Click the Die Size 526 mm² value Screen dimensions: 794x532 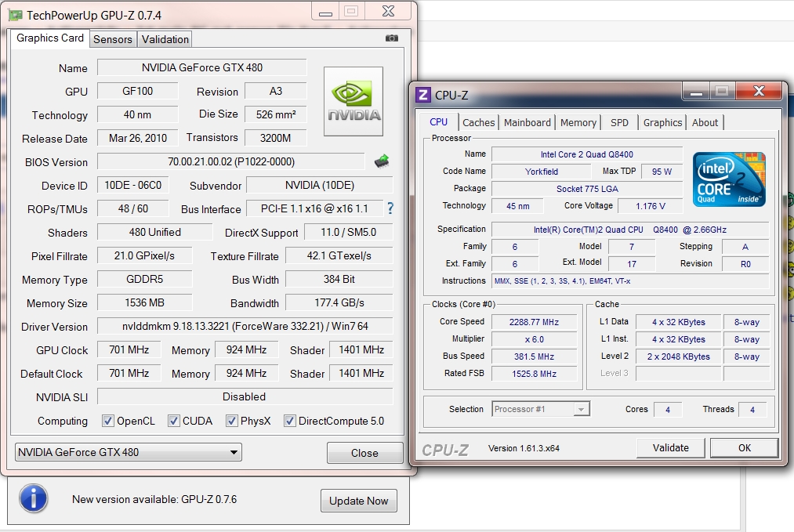tap(275, 114)
